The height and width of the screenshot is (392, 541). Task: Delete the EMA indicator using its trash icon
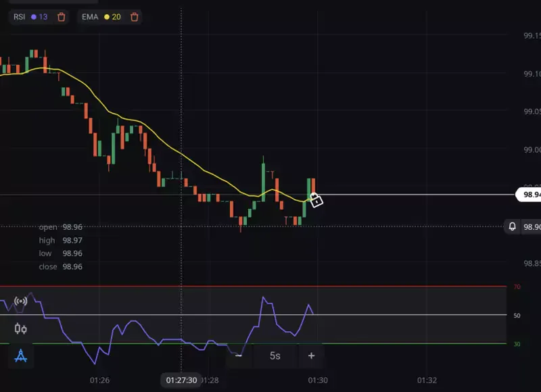click(134, 17)
